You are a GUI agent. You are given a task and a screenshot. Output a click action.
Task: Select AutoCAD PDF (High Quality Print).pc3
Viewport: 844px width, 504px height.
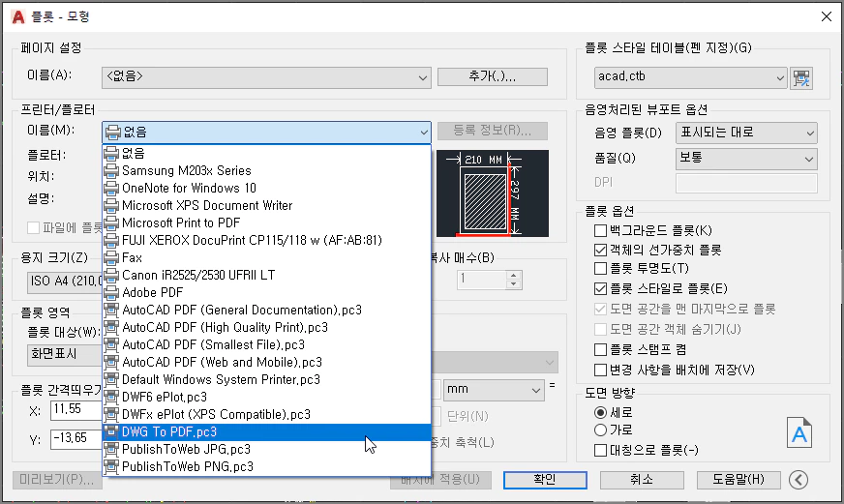[267, 327]
